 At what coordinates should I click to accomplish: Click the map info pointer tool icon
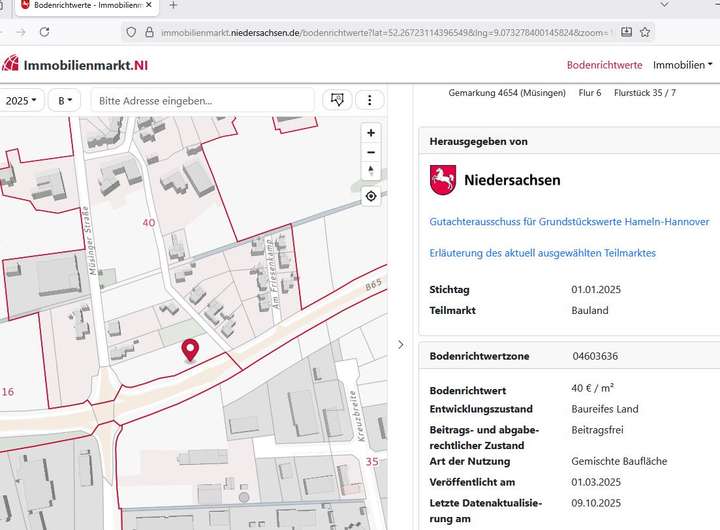tap(337, 100)
